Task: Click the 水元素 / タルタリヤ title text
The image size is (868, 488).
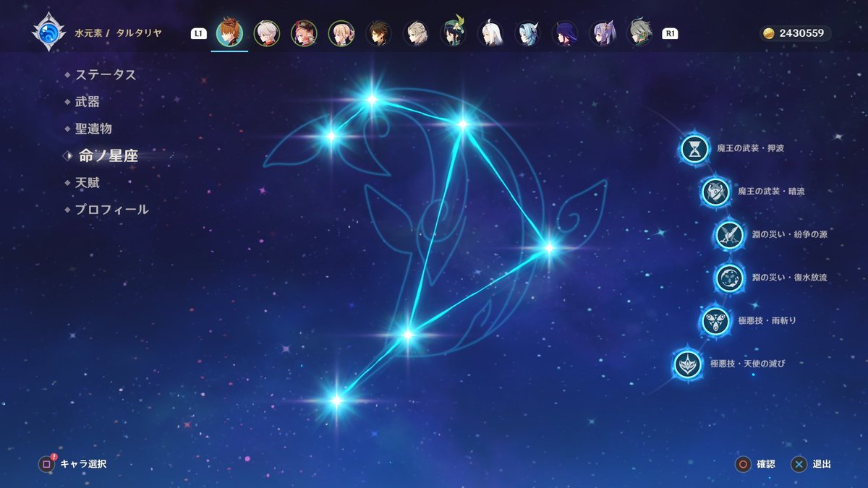Action: (x=118, y=33)
